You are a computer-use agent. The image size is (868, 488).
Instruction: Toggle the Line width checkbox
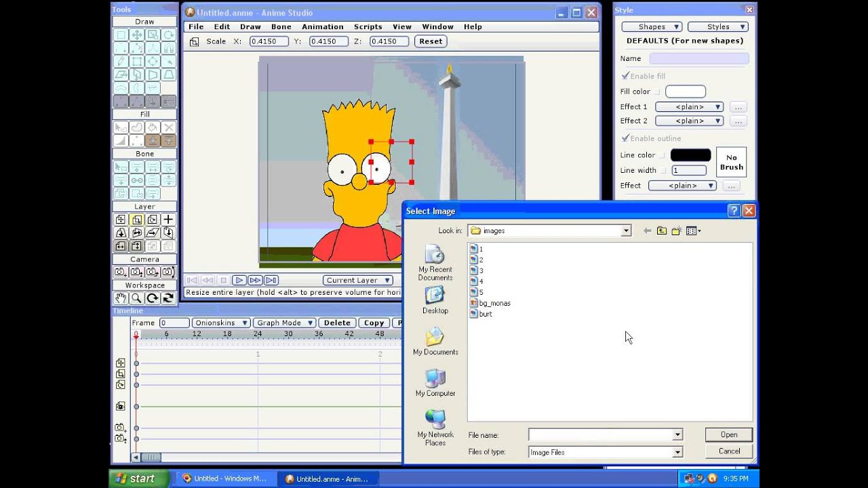point(663,170)
